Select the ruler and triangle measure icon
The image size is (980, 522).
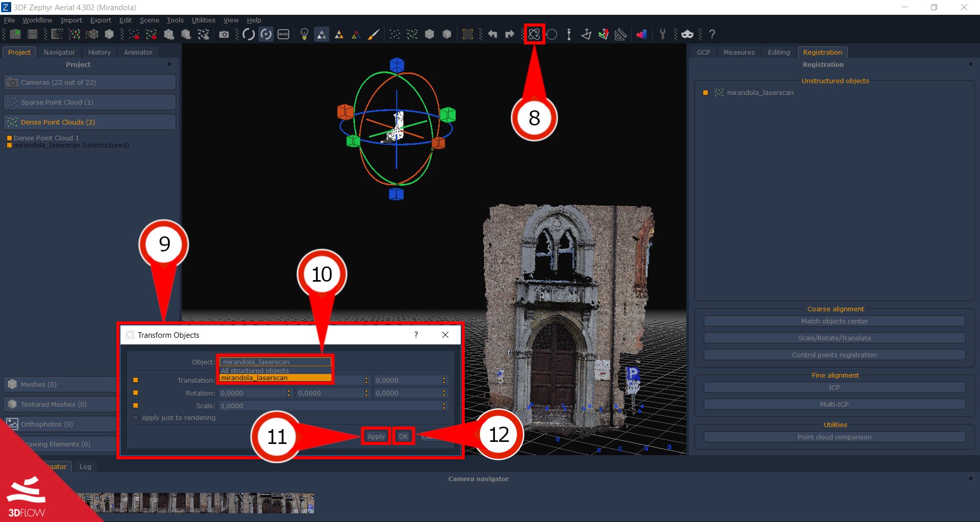621,34
